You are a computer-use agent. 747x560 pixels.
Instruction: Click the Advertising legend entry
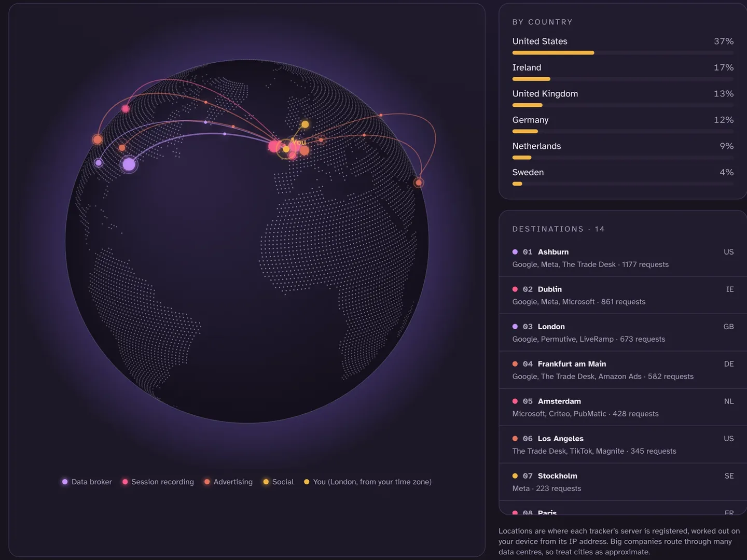[228, 482]
